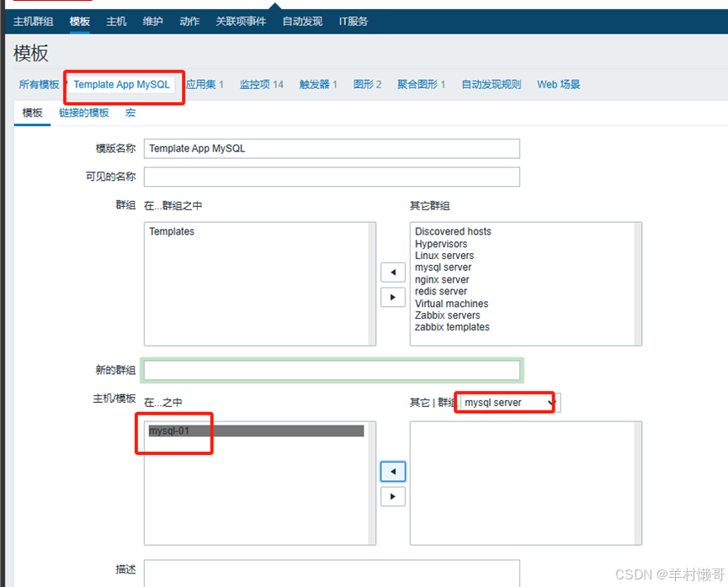
Task: Click the 模版名称 input field
Action: (x=332, y=149)
